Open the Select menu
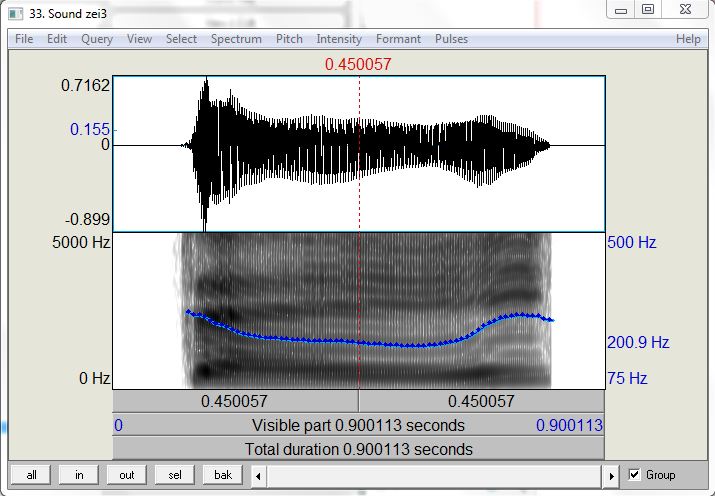This screenshot has width=715, height=496. click(181, 39)
